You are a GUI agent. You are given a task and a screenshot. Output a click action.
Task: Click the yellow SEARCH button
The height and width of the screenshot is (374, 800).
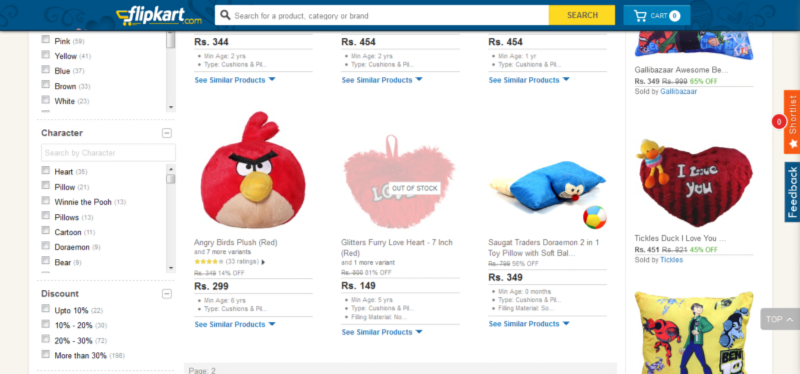pyautogui.click(x=582, y=15)
